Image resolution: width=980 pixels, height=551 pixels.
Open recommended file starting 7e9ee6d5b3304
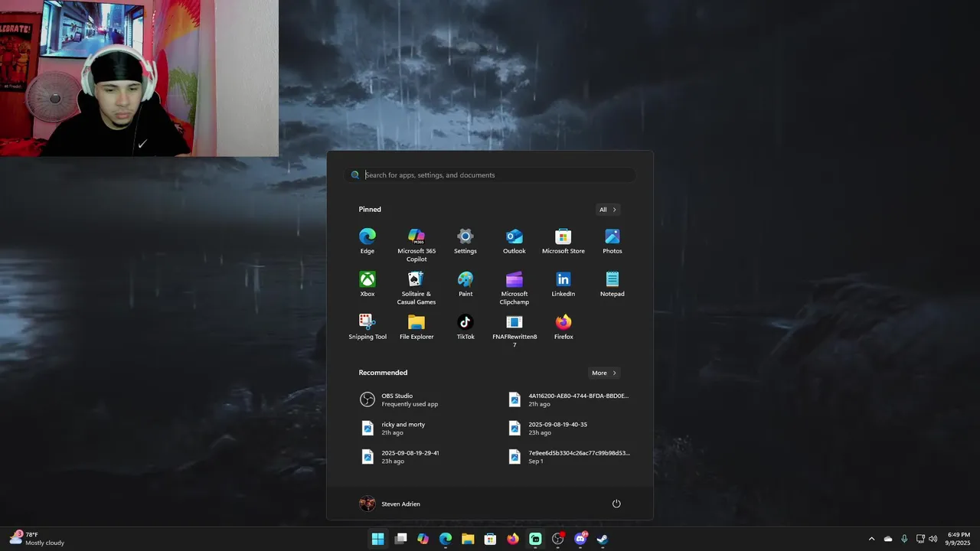point(571,456)
